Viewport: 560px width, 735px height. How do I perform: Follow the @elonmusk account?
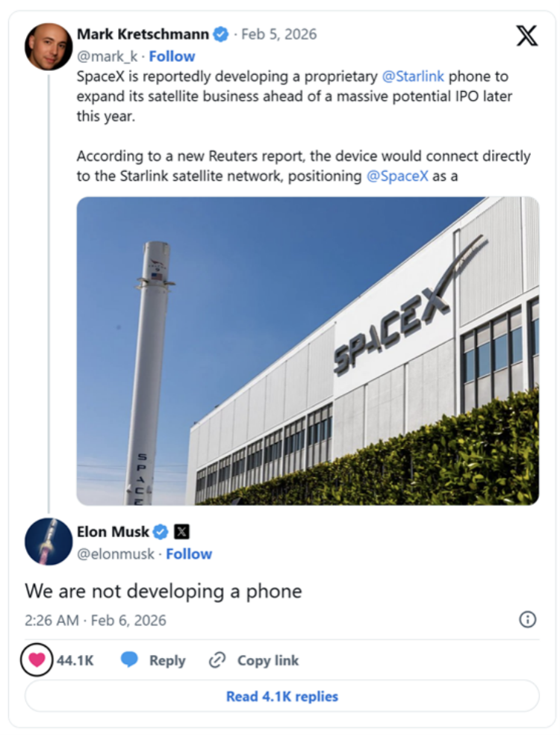click(189, 553)
